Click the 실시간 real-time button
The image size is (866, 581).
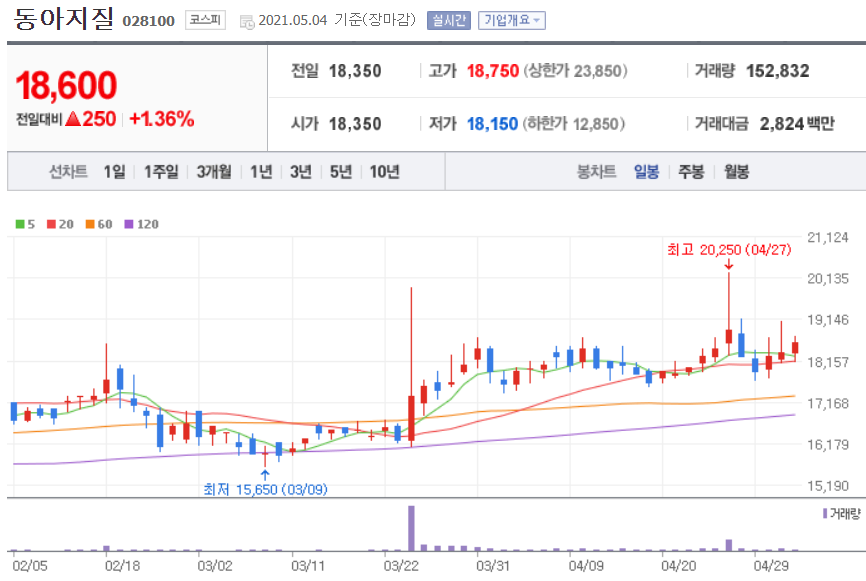tap(448, 20)
